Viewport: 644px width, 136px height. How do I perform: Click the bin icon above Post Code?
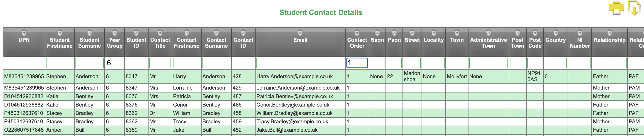coord(535,33)
